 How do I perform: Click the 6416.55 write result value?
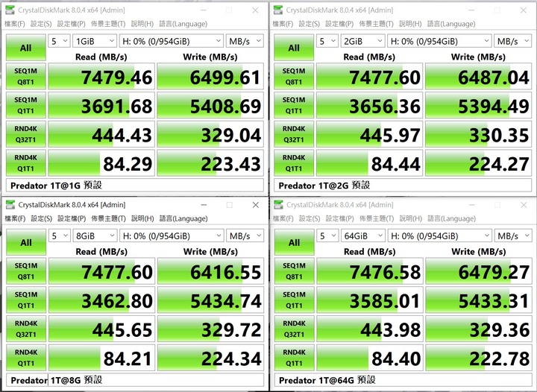click(x=210, y=271)
